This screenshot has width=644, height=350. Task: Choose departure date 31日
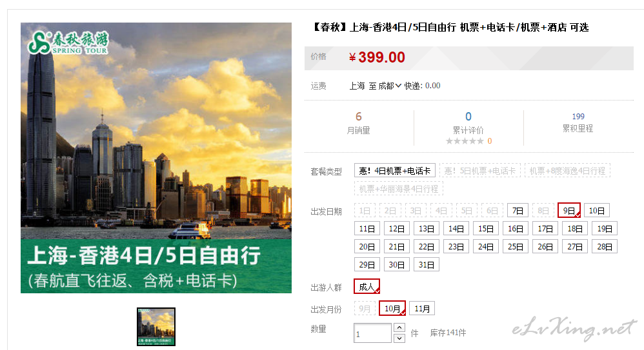click(x=427, y=265)
